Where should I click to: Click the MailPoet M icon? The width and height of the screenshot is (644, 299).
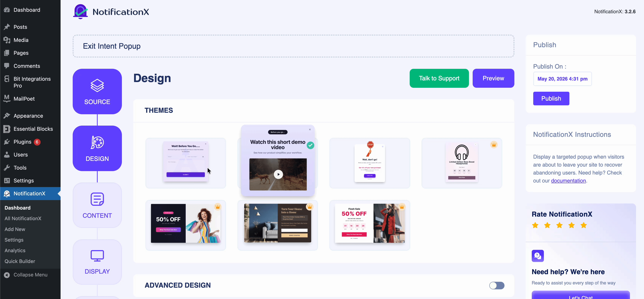[x=7, y=99]
